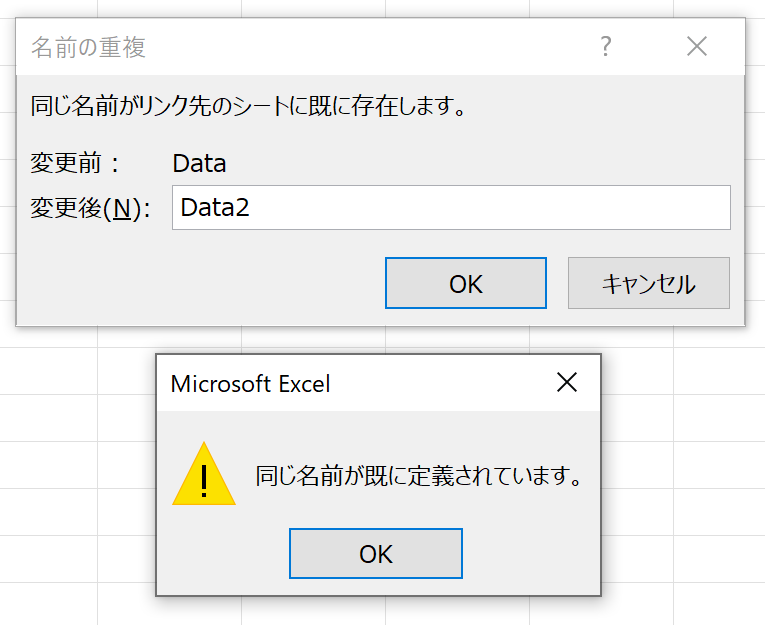The width and height of the screenshot is (765, 625).
Task: Click the 変更後(N) label
Action: [x=91, y=208]
